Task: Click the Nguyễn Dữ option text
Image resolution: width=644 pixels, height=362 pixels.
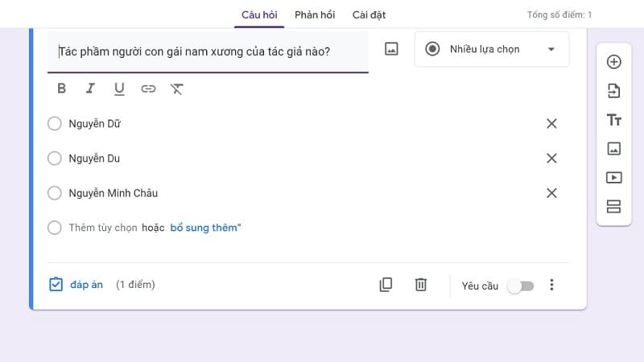Action: tap(94, 124)
